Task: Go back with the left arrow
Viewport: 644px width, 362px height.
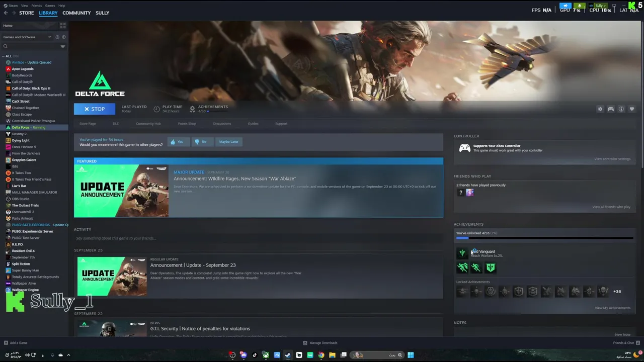Action: [x=6, y=13]
